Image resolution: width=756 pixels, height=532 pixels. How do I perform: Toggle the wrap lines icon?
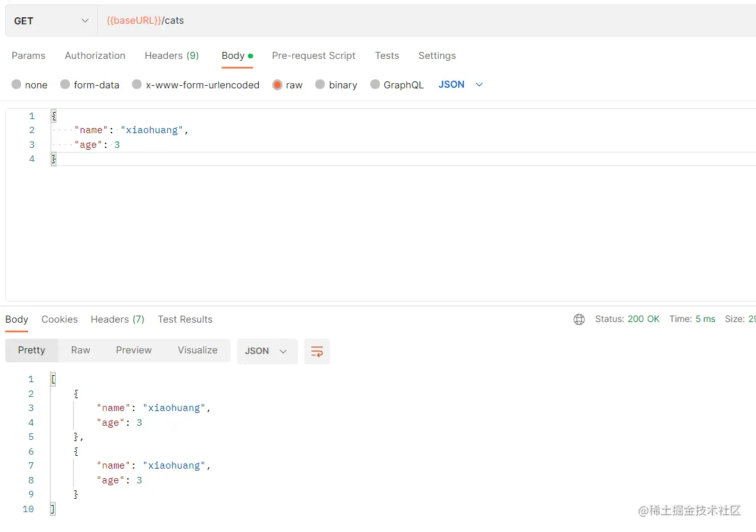point(316,351)
